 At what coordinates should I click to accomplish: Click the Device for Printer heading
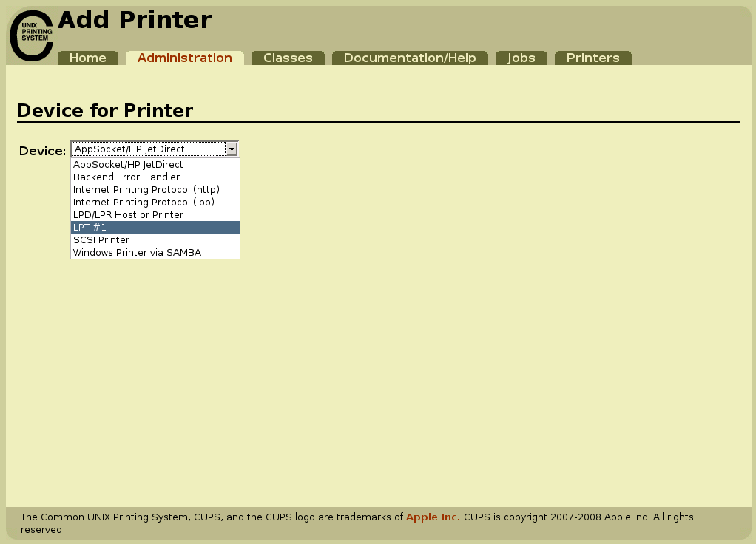click(106, 111)
